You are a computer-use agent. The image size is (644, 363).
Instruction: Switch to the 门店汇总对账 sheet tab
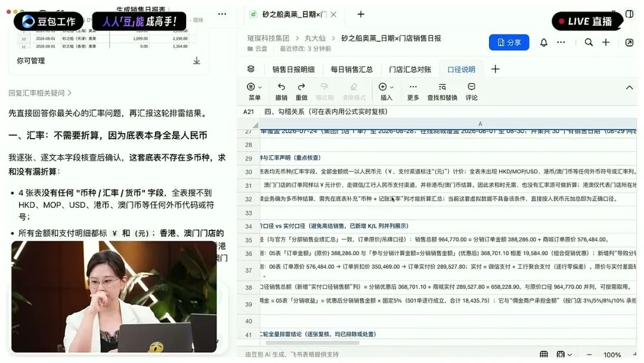coord(410,69)
